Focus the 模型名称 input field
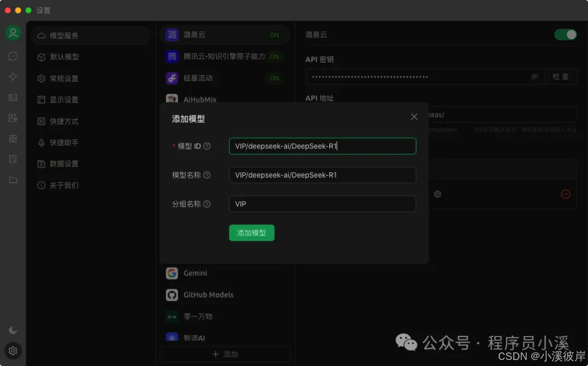The height and width of the screenshot is (366, 588). (322, 175)
